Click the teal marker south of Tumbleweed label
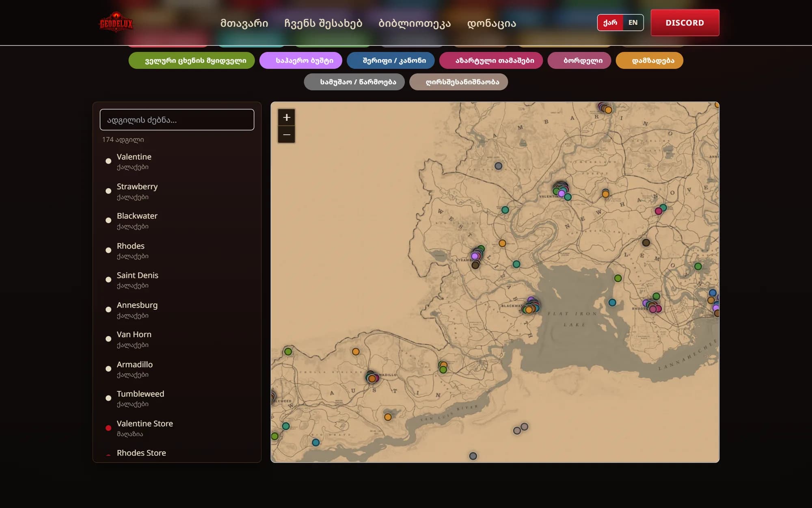812x508 pixels. (x=286, y=426)
